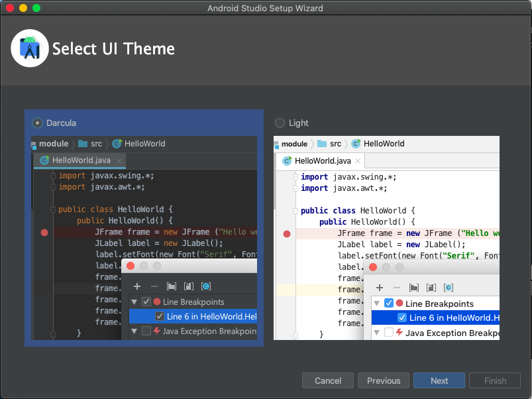Minimize the setup wizard with yellow button
The height and width of the screenshot is (399, 532).
(23, 8)
